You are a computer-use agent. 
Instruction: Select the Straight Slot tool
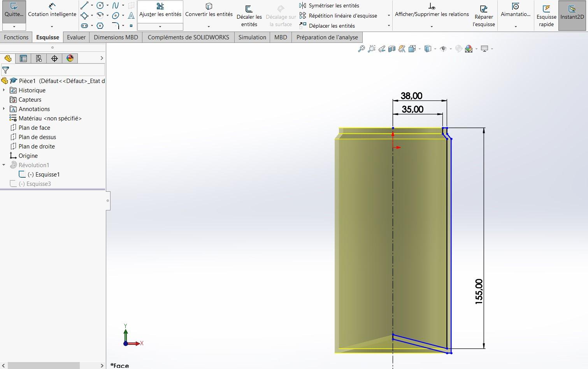coord(84,26)
